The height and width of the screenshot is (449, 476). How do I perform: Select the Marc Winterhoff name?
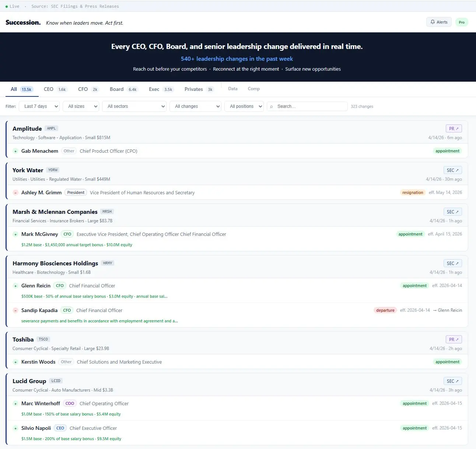41,403
